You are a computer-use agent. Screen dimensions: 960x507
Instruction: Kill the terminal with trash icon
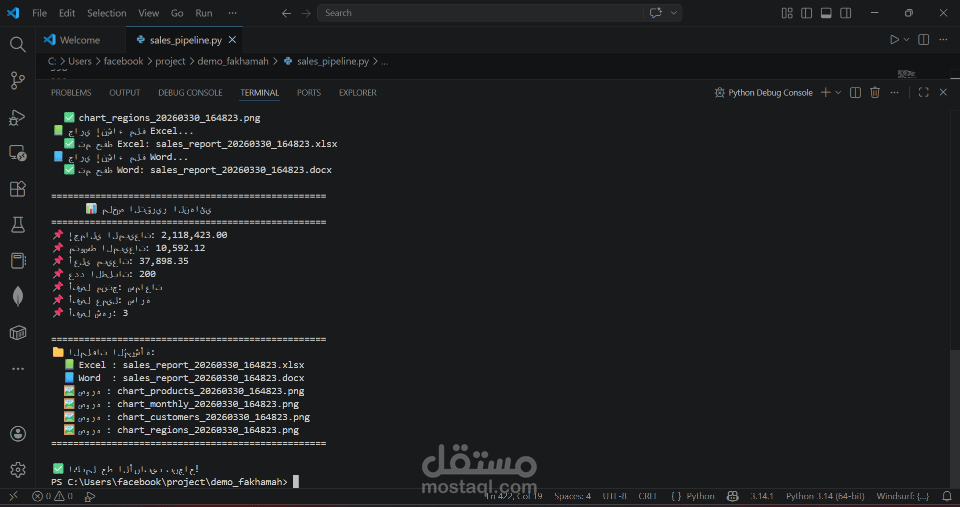pyautogui.click(x=875, y=92)
